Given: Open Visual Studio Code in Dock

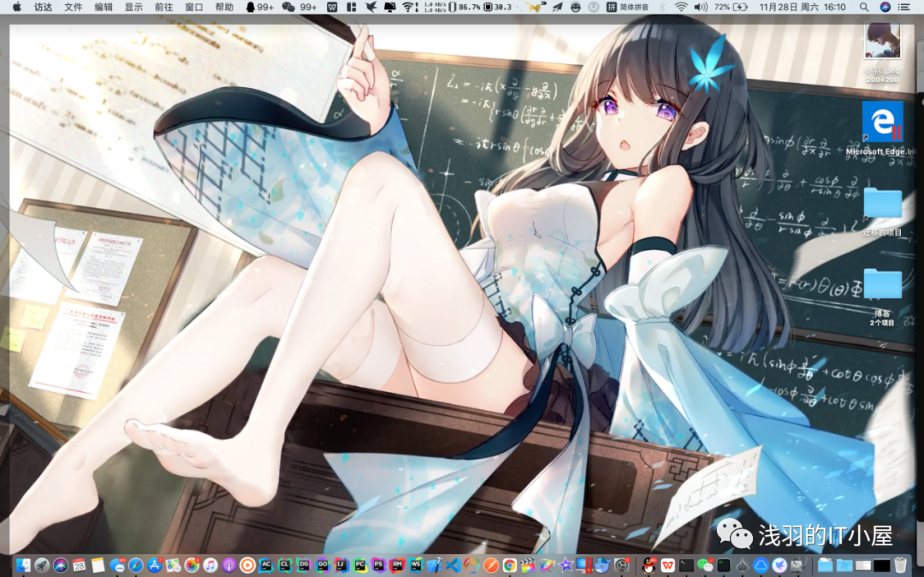Looking at the screenshot, I should click(453, 565).
